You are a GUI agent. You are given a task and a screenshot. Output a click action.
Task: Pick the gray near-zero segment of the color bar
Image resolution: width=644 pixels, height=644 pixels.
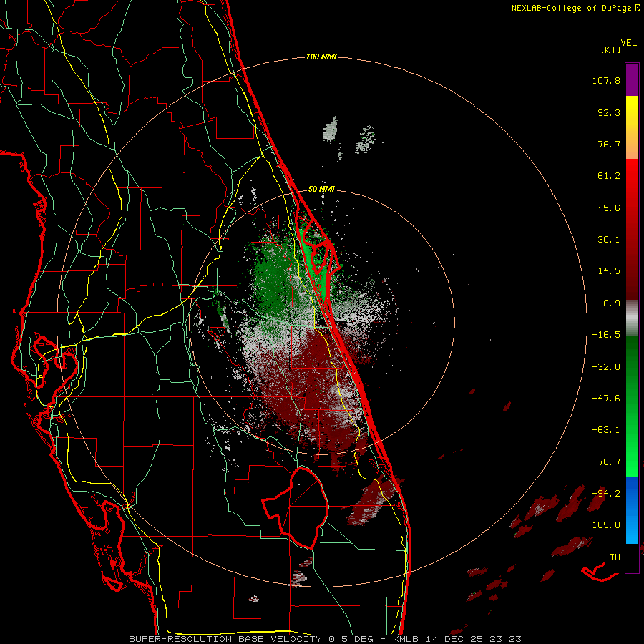tap(632, 318)
